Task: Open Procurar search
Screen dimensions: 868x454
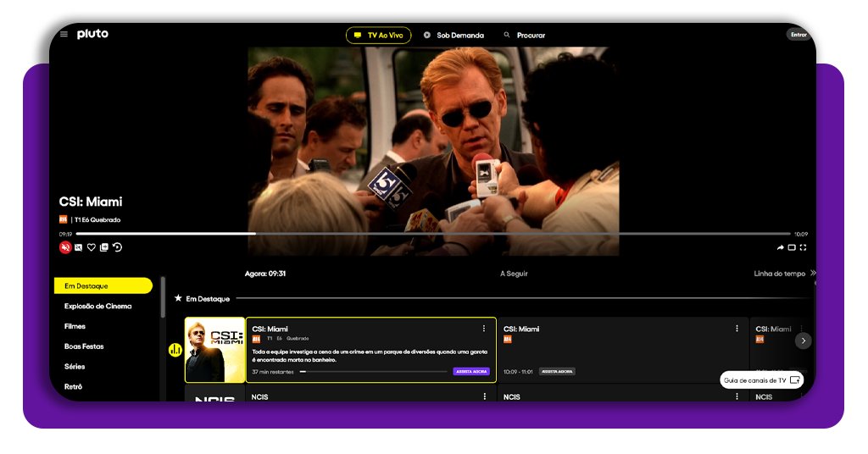Action: pyautogui.click(x=524, y=36)
